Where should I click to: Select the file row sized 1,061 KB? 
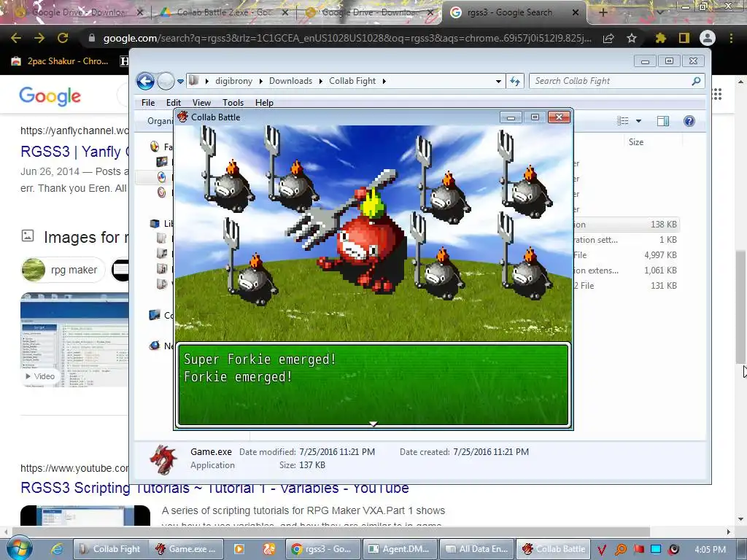click(625, 270)
